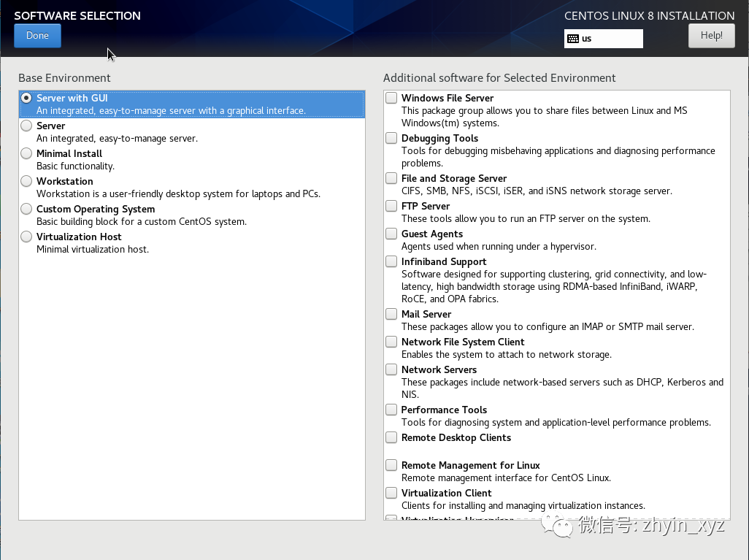Check Remote Management for Linux
This screenshot has width=749, height=560.
click(391, 465)
